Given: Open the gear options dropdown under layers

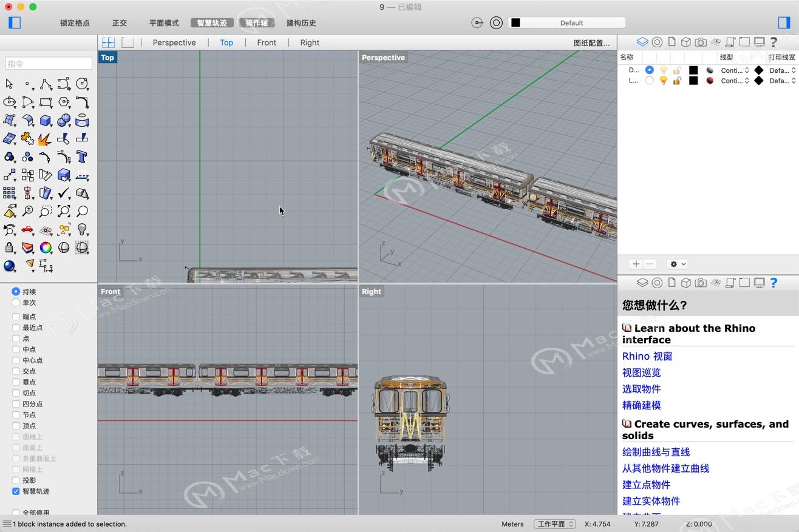Looking at the screenshot, I should tap(676, 264).
